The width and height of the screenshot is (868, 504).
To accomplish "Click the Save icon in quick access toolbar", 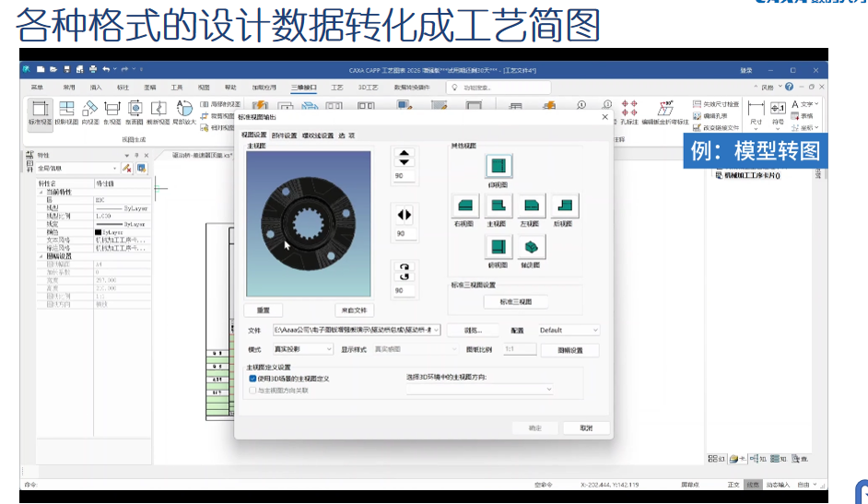I will [x=67, y=69].
